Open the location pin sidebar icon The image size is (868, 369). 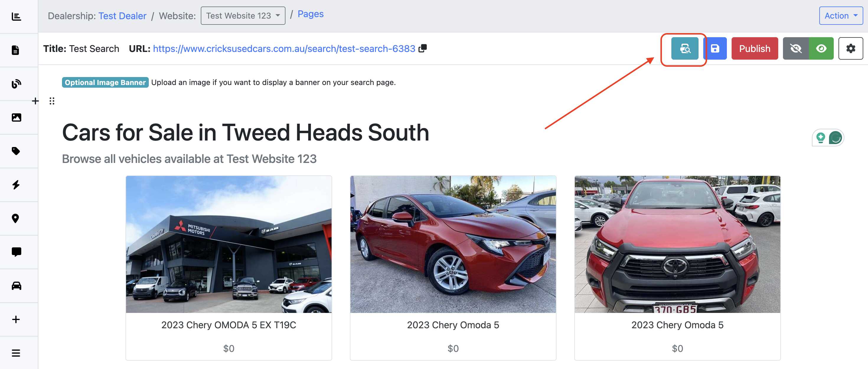coord(15,218)
